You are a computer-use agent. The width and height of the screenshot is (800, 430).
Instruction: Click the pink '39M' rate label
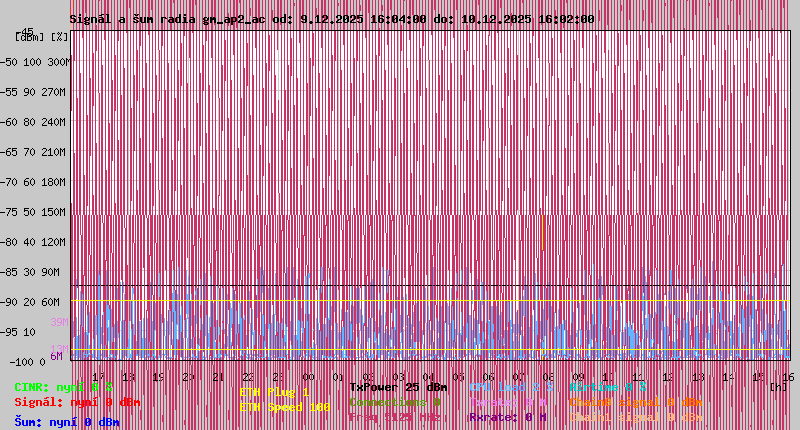(59, 322)
